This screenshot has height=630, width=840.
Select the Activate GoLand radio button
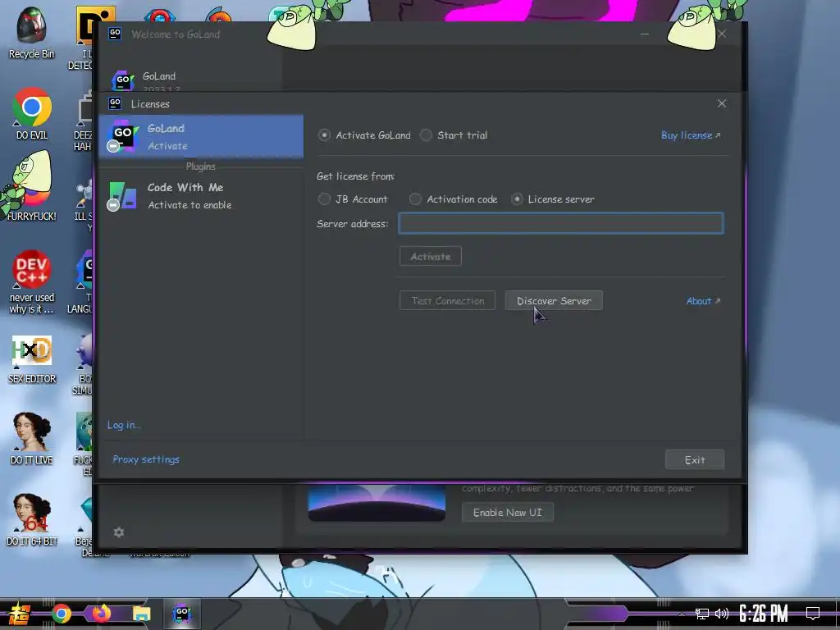(323, 135)
